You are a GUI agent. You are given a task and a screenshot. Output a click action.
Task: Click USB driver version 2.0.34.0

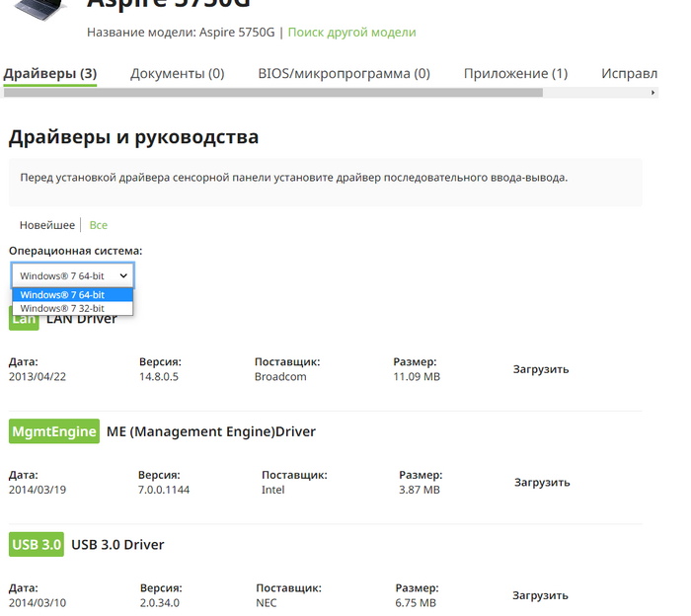pos(160,603)
